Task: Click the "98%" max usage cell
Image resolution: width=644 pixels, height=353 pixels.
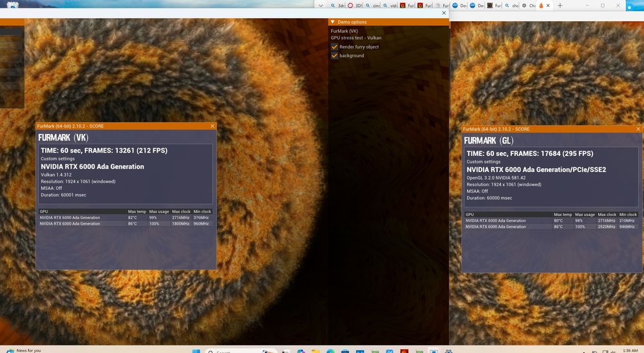Action: point(579,221)
